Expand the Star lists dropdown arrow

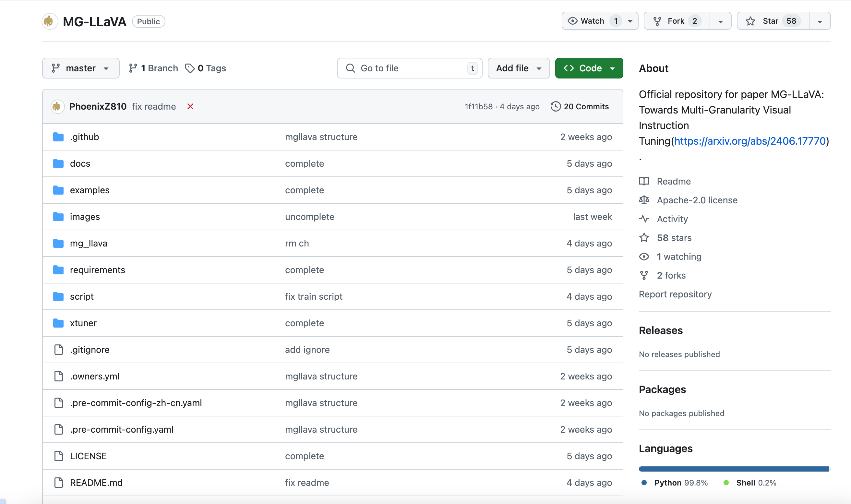pos(820,21)
